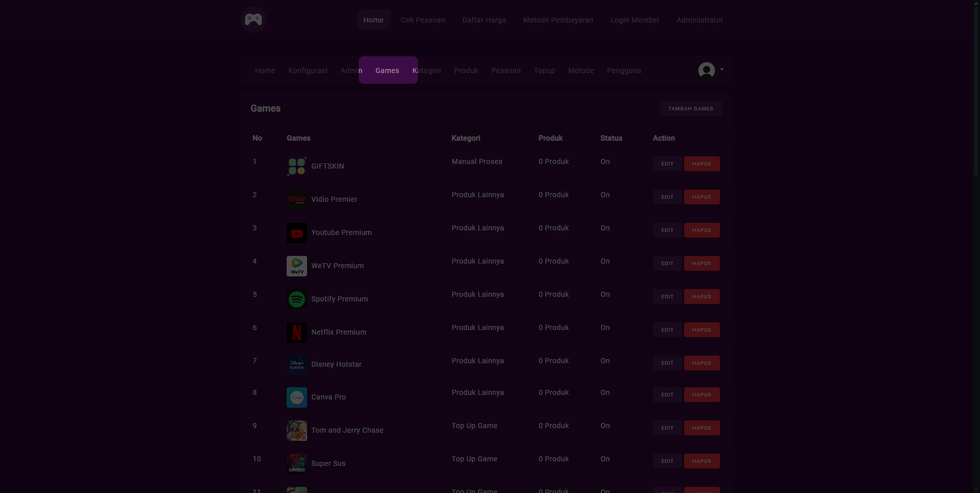Select Home tab in admin menu

click(x=265, y=71)
